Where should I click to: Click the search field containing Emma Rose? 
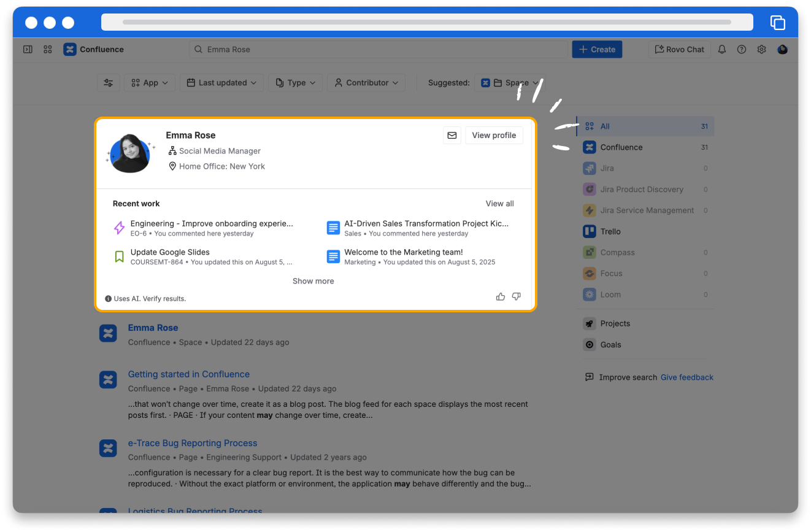[378, 50]
